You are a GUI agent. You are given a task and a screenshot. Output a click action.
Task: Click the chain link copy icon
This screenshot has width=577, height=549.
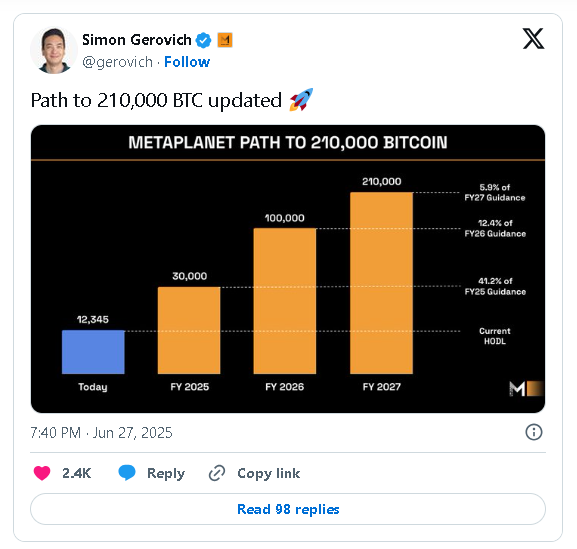click(217, 473)
